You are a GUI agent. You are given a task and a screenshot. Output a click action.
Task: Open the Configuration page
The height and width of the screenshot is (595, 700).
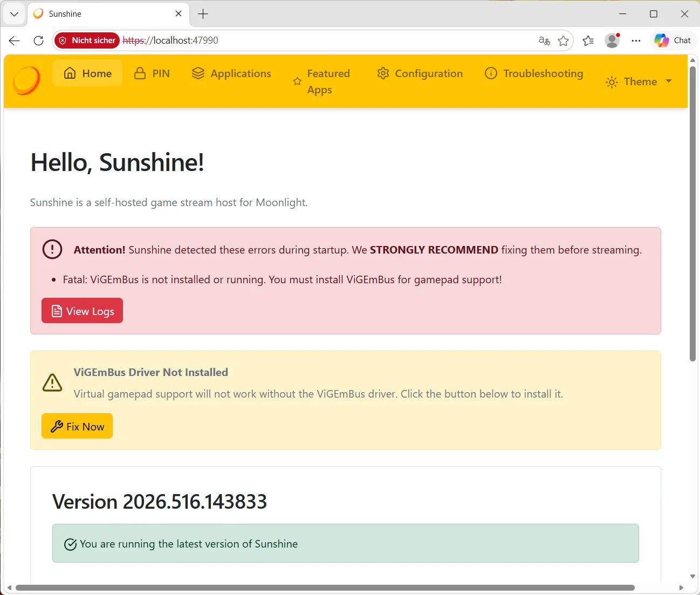[420, 73]
